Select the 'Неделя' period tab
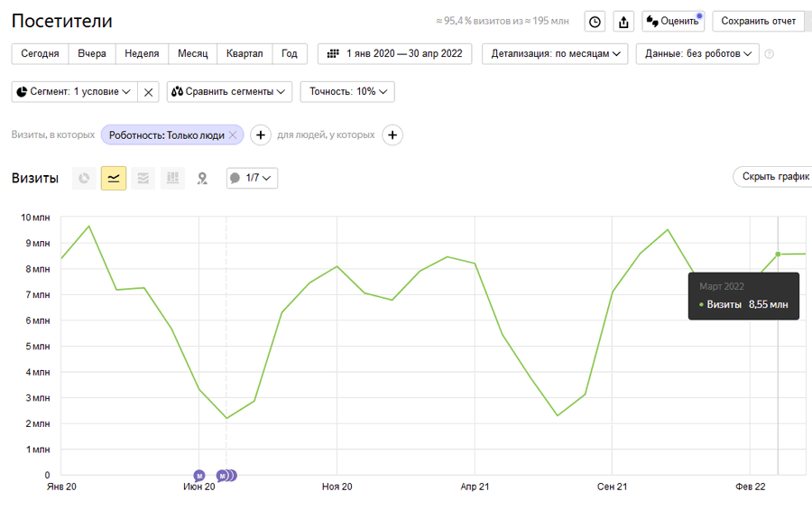The height and width of the screenshot is (510, 812). (142, 54)
